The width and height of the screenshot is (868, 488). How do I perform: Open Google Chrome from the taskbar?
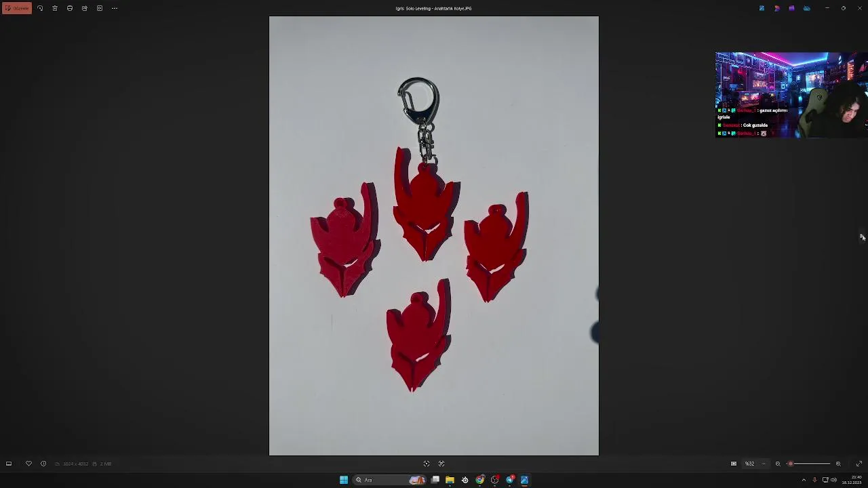point(480,480)
